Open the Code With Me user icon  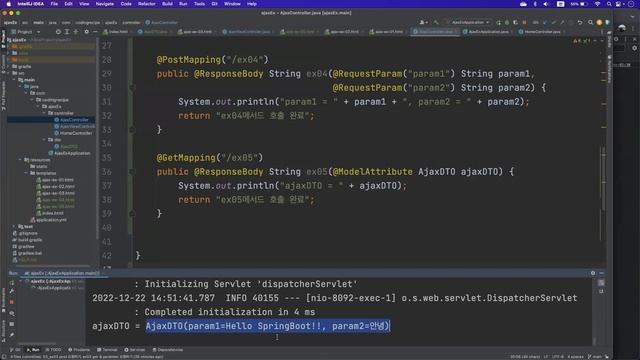[423, 22]
